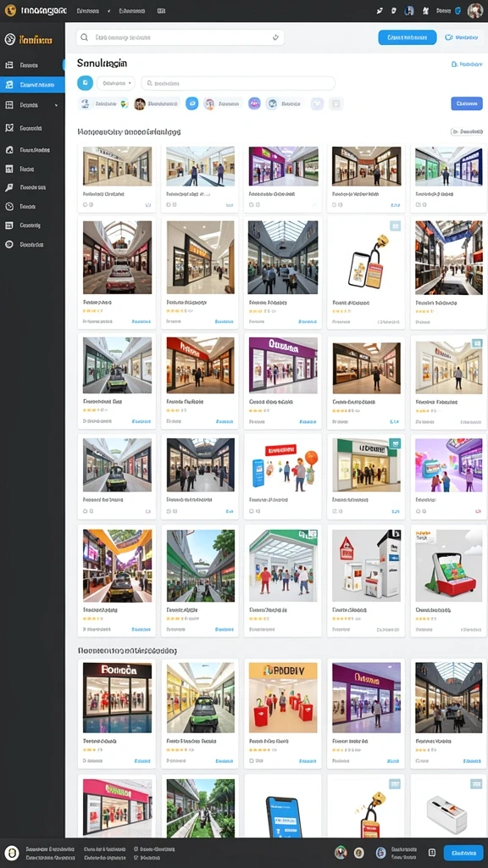Open the dropdown arrow in the top navigation bar

point(108,10)
